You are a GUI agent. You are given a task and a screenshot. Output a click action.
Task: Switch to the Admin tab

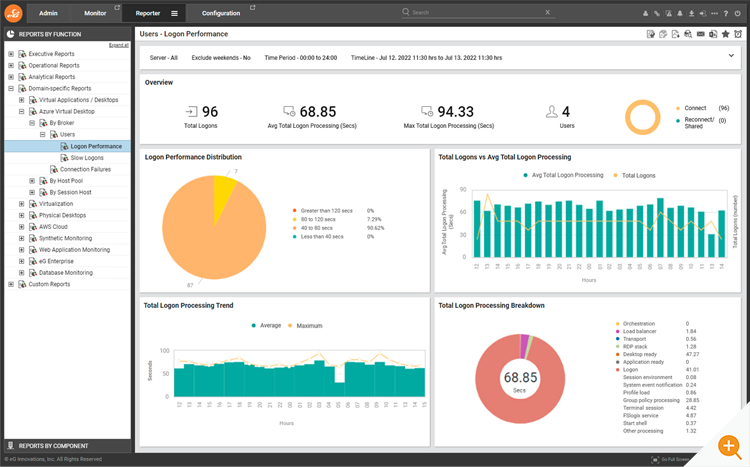[48, 13]
